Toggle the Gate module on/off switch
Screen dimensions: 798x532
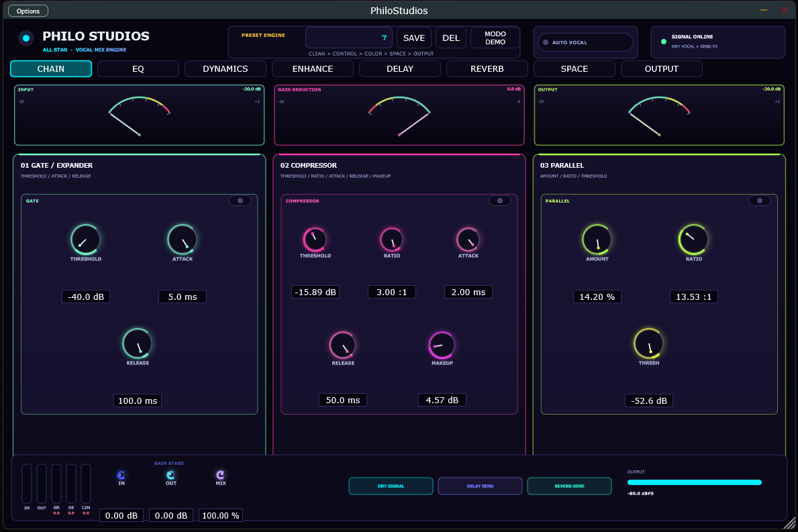coord(240,201)
